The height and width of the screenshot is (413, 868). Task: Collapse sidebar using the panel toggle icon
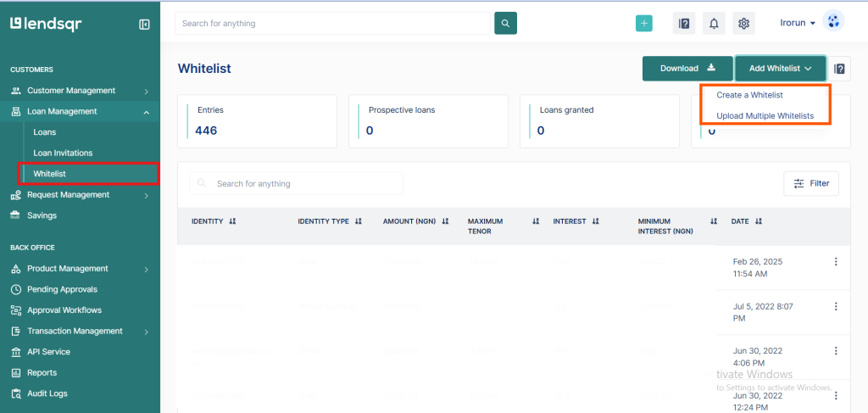(x=144, y=25)
